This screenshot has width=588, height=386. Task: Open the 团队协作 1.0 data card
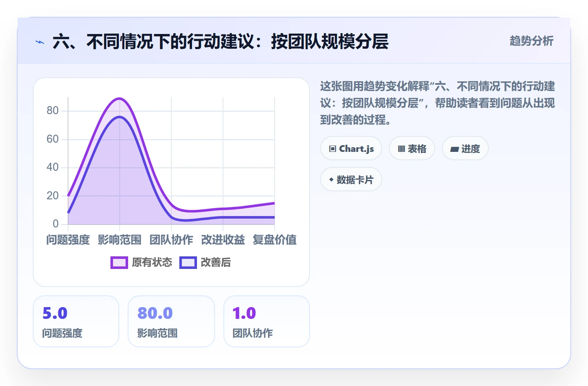point(267,321)
